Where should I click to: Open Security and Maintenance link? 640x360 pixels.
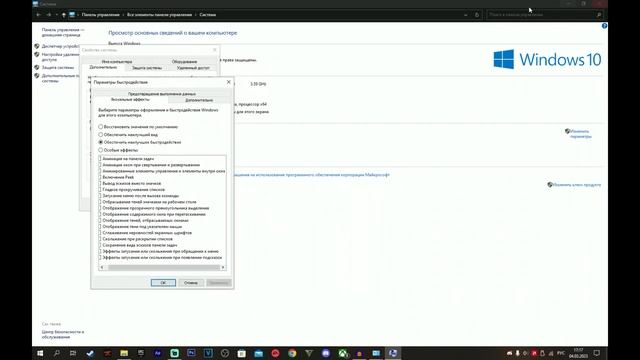tap(63, 335)
